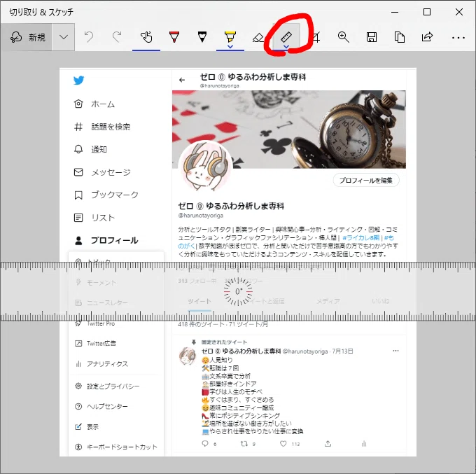Image resolution: width=476 pixels, height=474 pixels.
Task: Select the eraser tool
Action: [258, 38]
